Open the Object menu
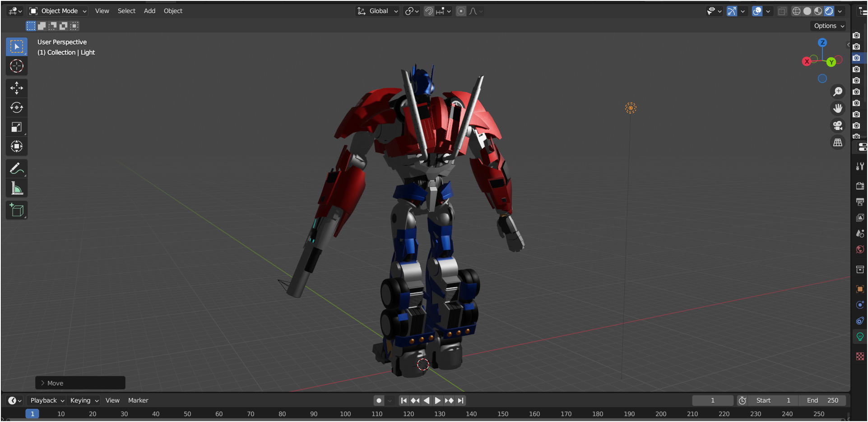Image resolution: width=868 pixels, height=422 pixels. pos(173,11)
